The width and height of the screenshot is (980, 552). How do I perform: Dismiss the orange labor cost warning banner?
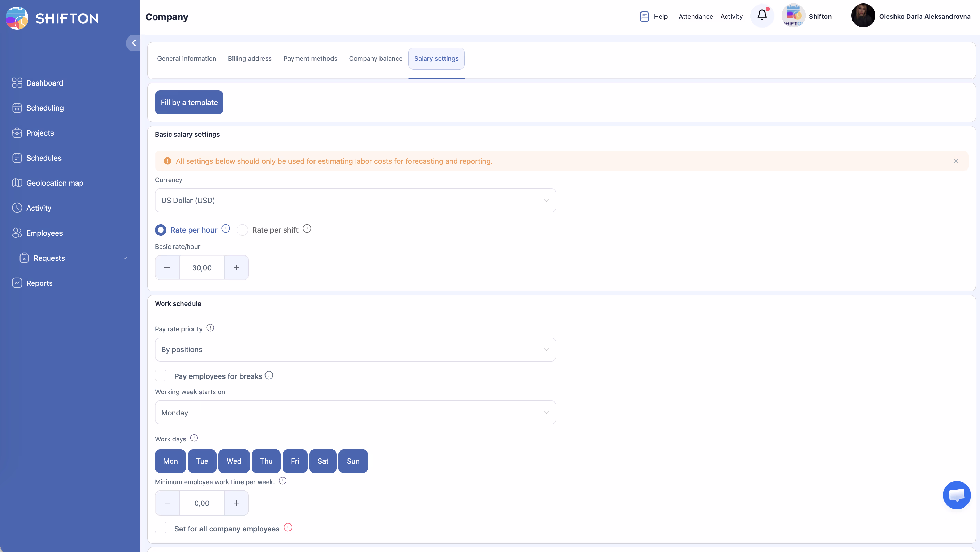(x=956, y=161)
